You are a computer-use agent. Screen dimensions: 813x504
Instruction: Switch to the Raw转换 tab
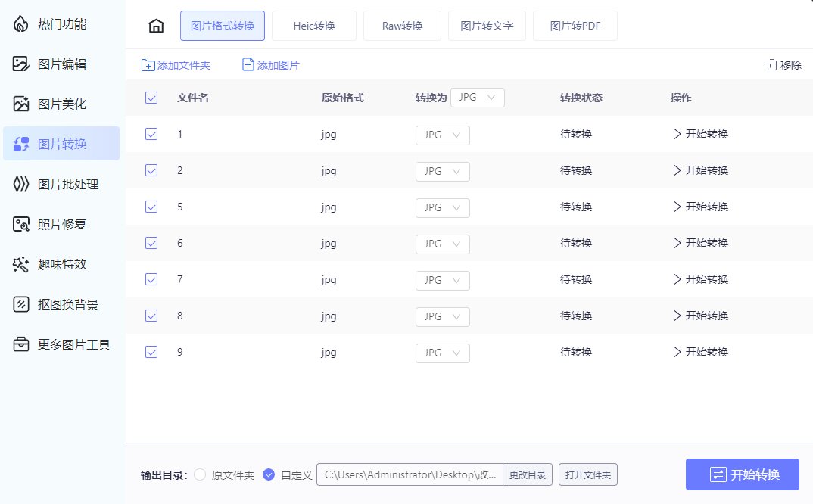pyautogui.click(x=403, y=26)
